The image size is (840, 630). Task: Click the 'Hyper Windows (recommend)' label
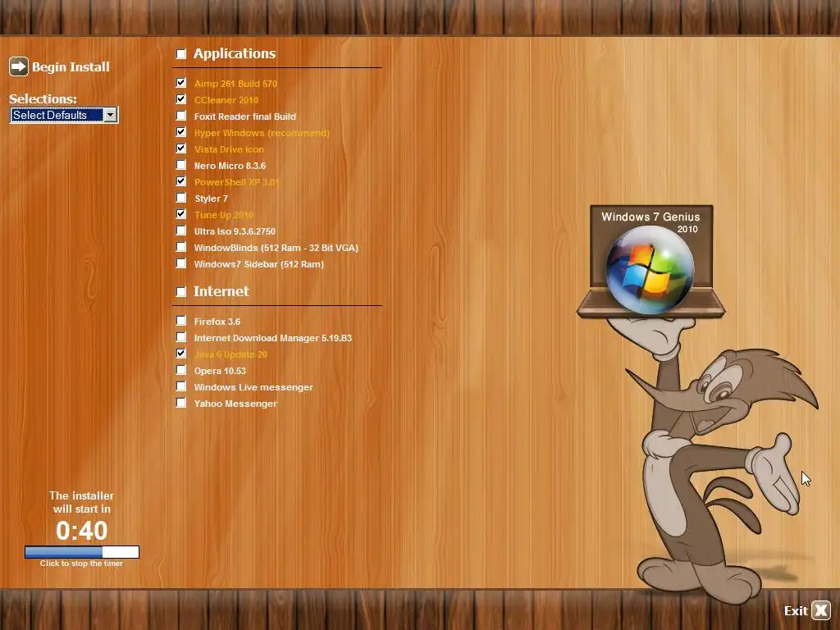click(262, 133)
